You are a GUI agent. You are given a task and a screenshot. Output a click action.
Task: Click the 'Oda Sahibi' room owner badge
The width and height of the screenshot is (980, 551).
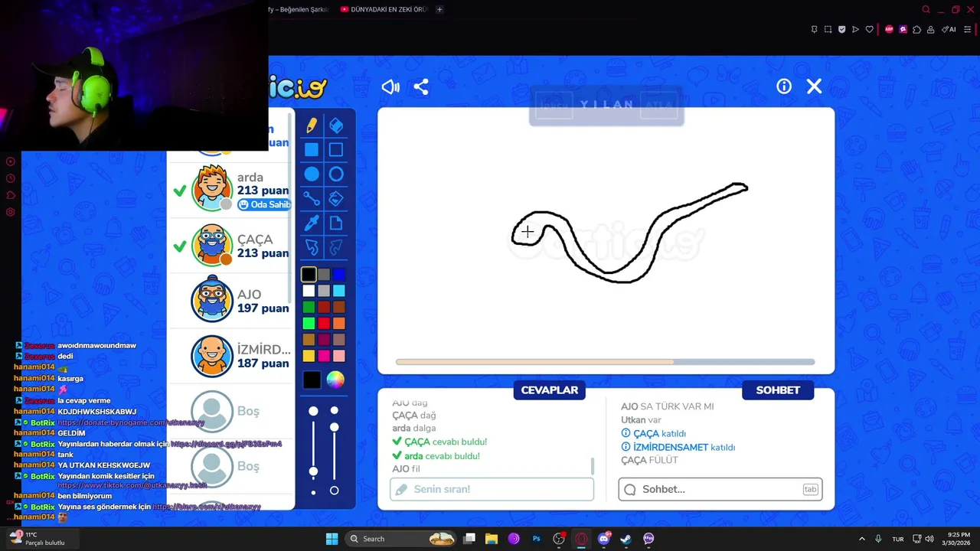click(264, 204)
